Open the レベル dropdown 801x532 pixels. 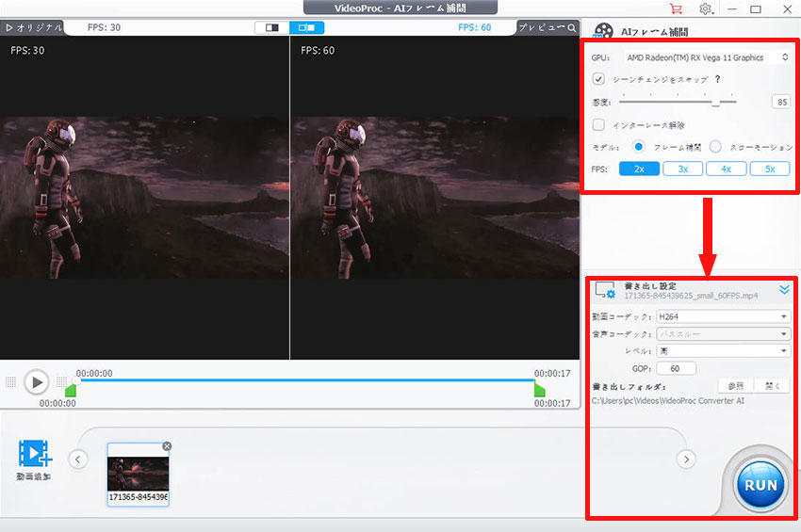pos(724,351)
